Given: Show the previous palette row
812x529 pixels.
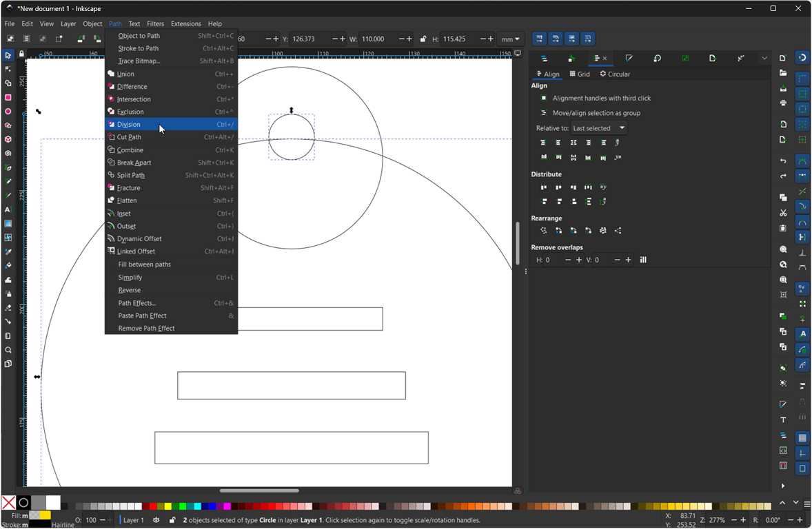Looking at the screenshot, I should click(x=782, y=503).
